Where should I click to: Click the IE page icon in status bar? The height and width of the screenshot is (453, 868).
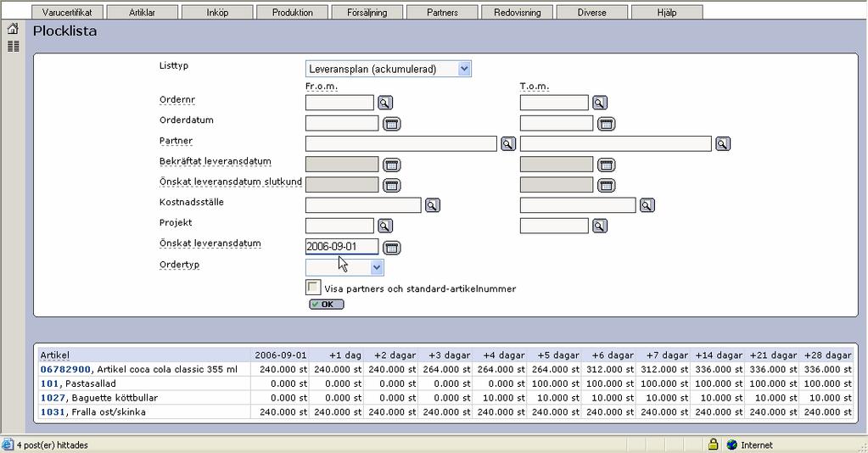pyautogui.click(x=7, y=445)
